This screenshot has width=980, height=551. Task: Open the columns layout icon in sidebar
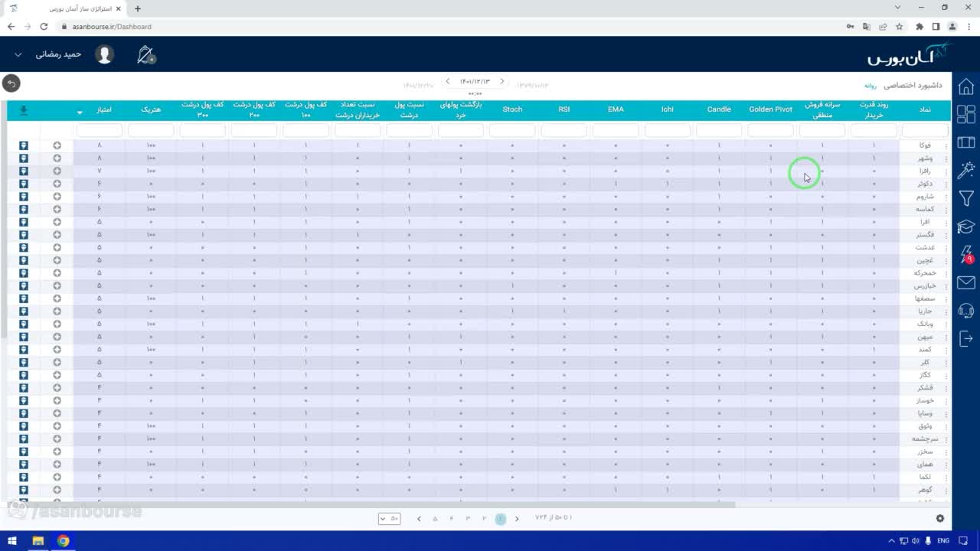(x=965, y=142)
